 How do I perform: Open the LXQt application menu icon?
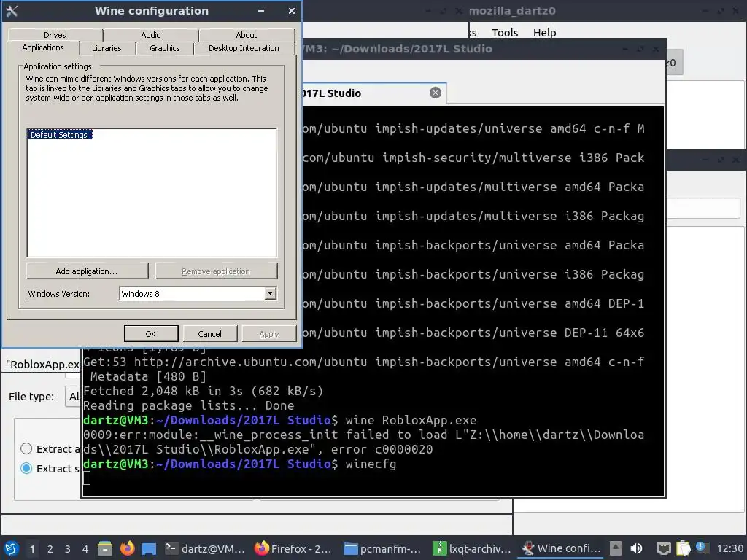(x=12, y=548)
